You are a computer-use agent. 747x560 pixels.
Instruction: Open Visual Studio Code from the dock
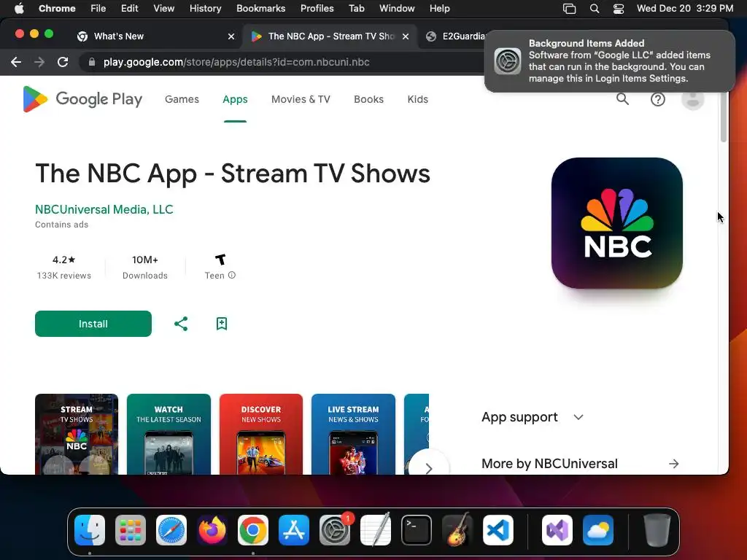(x=498, y=530)
